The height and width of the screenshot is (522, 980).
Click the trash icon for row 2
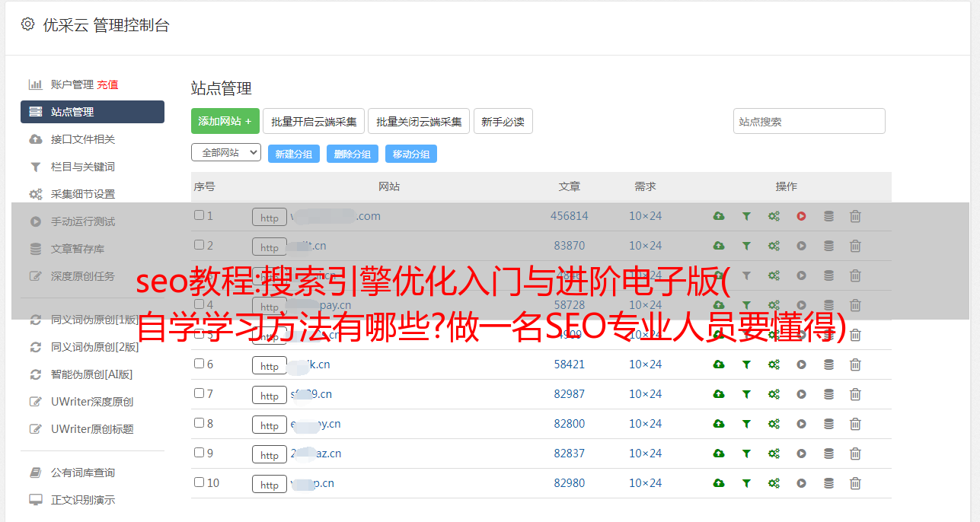tap(855, 246)
